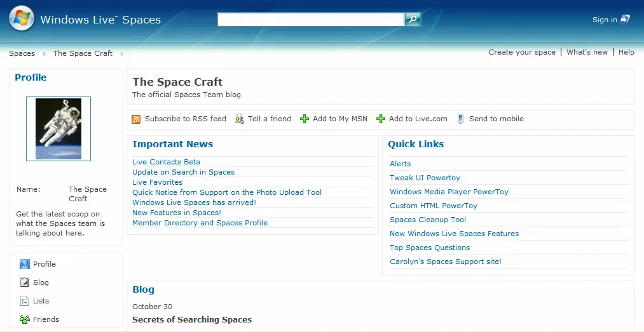This screenshot has height=332, width=644.
Task: Click the Windows Live orb logo
Action: [22, 18]
